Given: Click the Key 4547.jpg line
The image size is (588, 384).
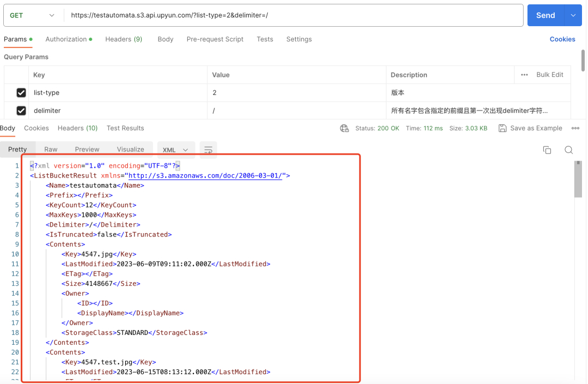Looking at the screenshot, I should tap(99, 254).
